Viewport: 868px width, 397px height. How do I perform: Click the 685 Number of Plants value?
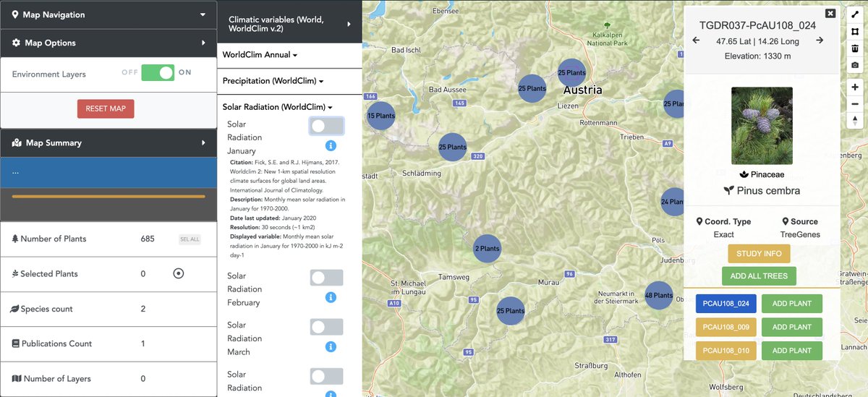point(148,239)
